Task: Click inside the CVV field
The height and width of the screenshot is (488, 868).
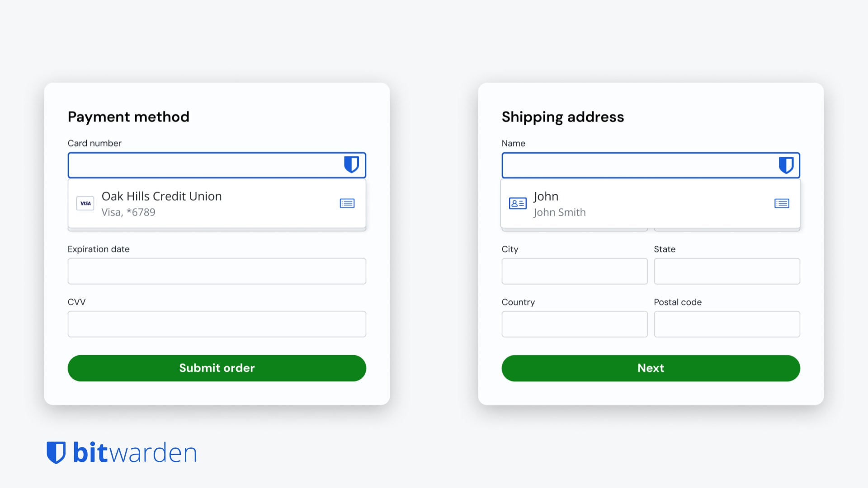Action: coord(217,324)
